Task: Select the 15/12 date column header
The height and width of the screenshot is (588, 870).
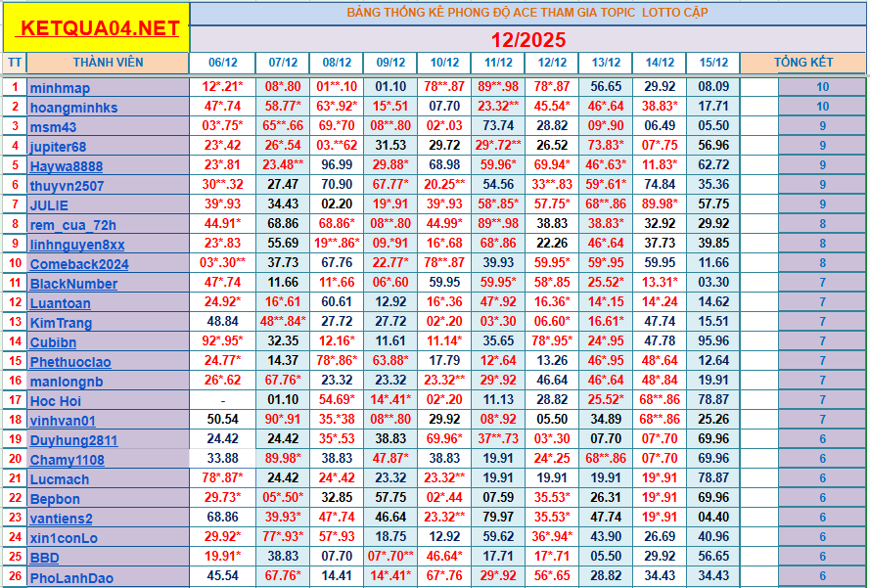Action: click(x=712, y=63)
